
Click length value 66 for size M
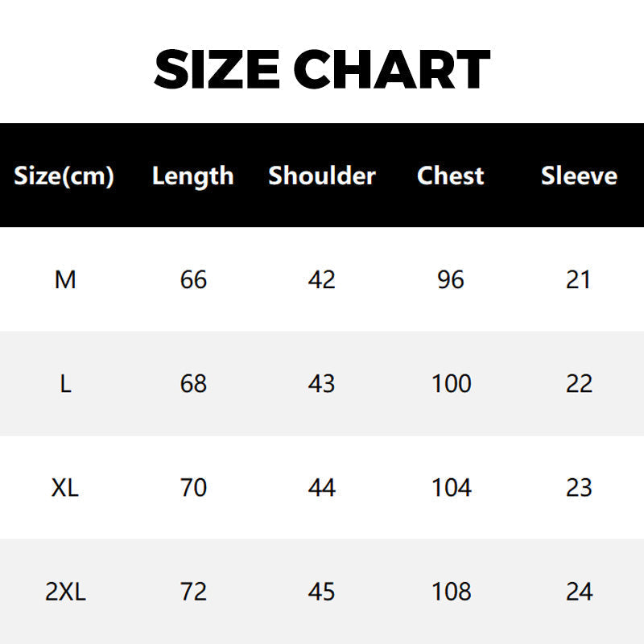[x=193, y=279]
